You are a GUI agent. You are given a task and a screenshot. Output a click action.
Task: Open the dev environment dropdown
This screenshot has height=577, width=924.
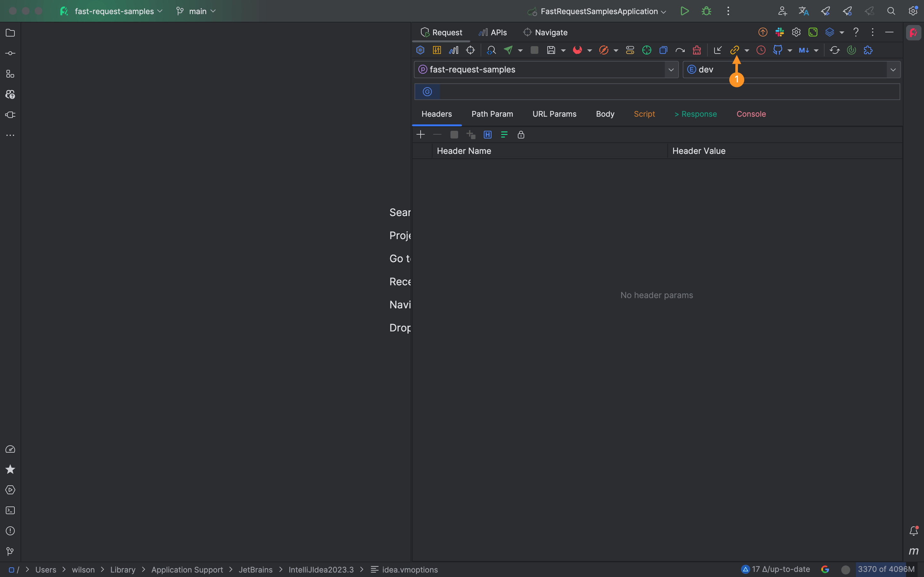[x=893, y=70]
